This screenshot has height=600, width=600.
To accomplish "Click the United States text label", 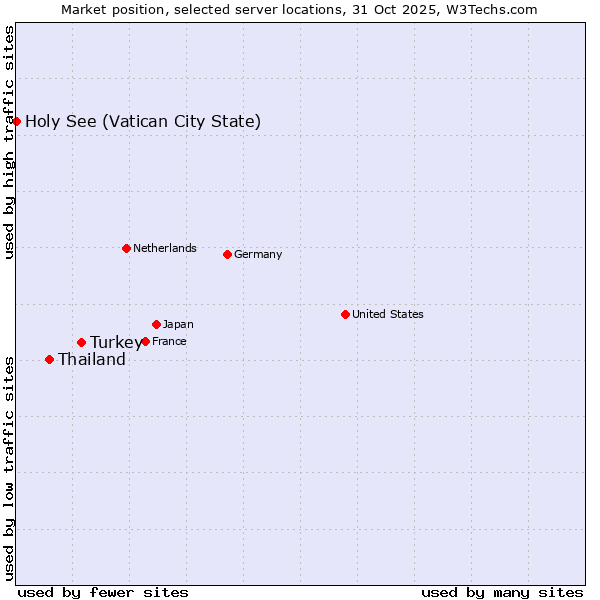I will [x=388, y=314].
